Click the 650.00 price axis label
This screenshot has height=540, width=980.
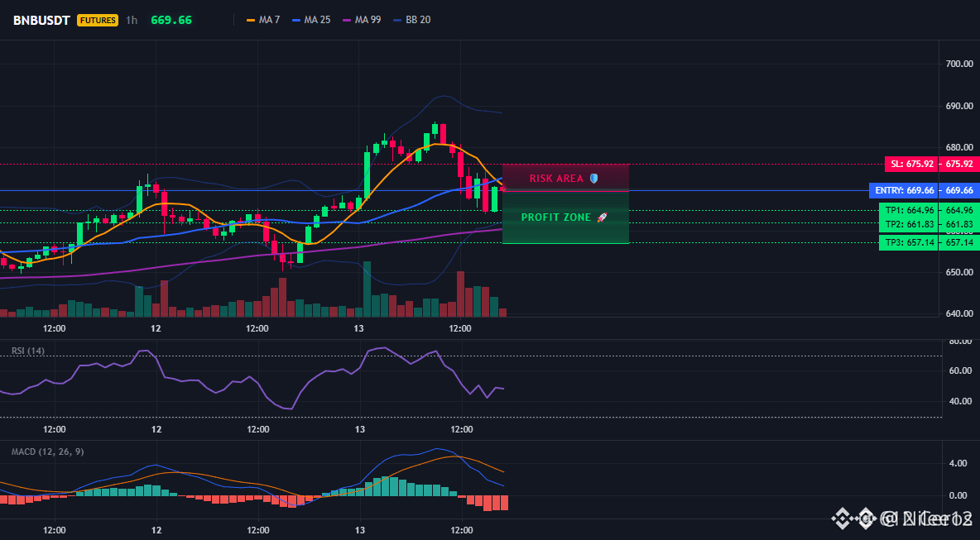pos(960,272)
